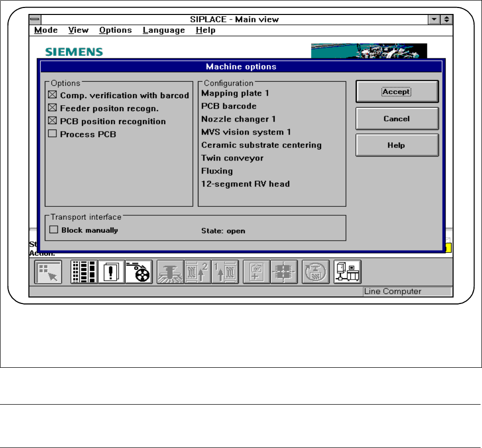This screenshot has height=448, width=482.
Task: Open the error messages exclamation icon
Action: [111, 272]
